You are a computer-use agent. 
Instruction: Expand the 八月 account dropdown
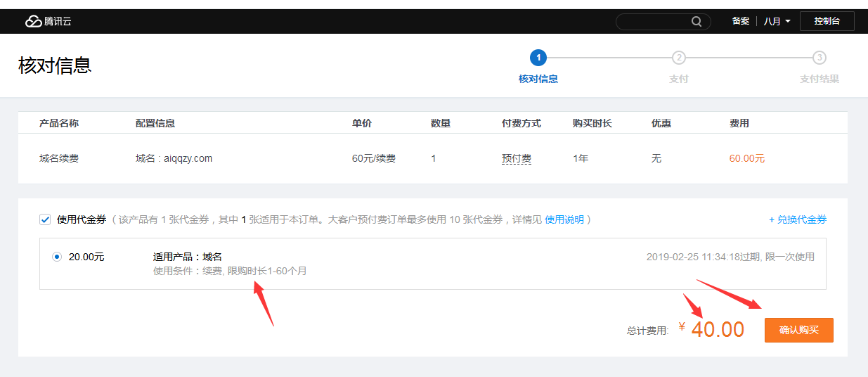coord(777,21)
